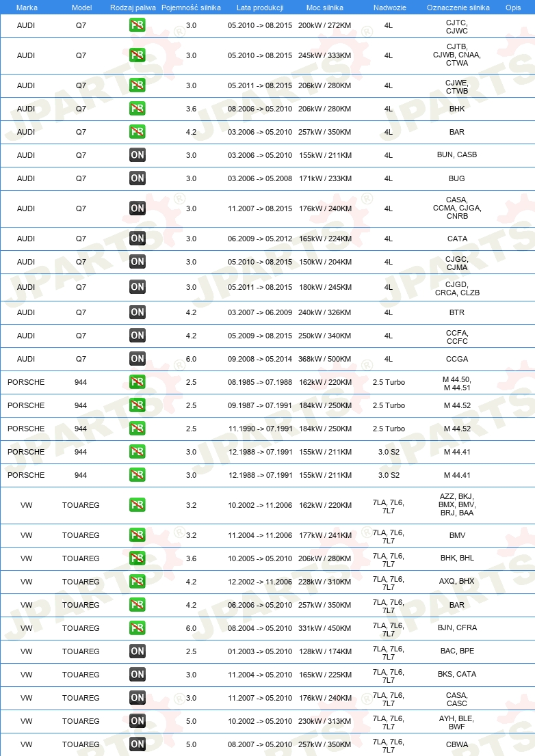The image size is (535, 756).
Task: Select the 230kW / 313KM power cell
Action: (325, 721)
